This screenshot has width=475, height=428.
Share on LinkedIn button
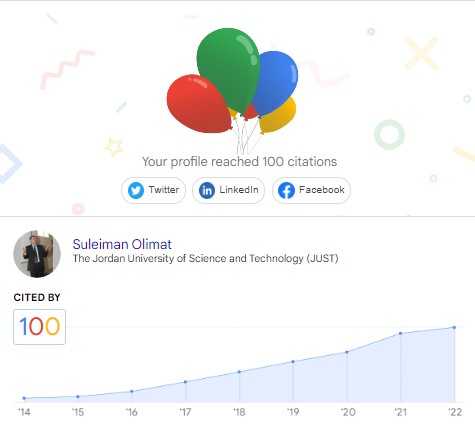(x=228, y=190)
